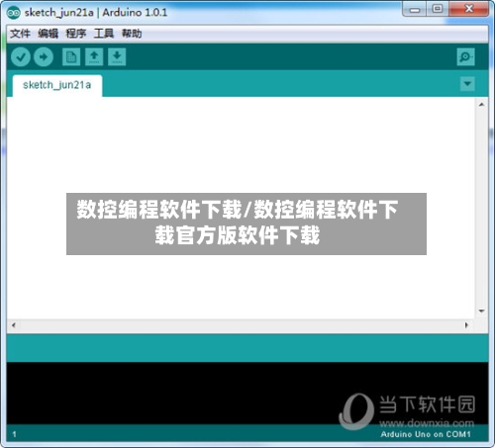Click the Verify checkmark button

click(x=21, y=57)
